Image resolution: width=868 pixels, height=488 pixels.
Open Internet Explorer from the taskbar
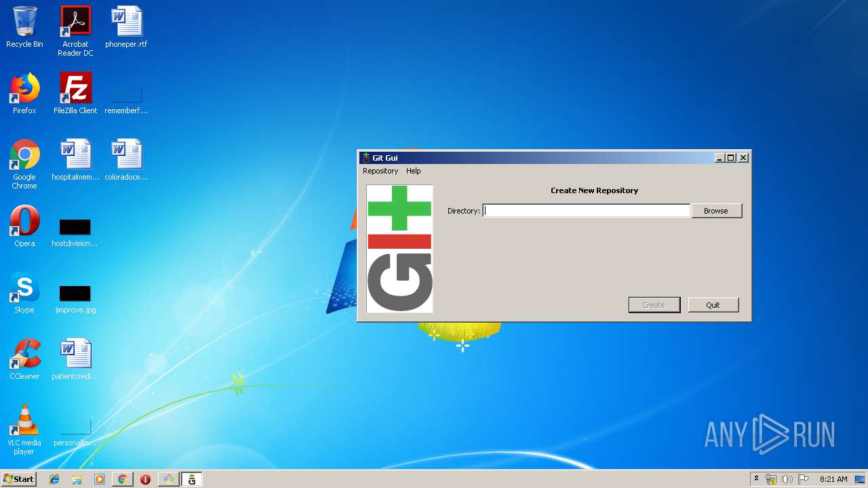(54, 479)
